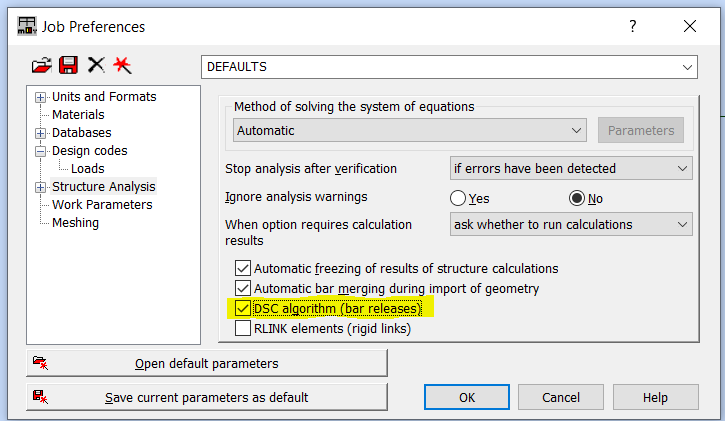
Task: Select Structure Analysis in the tree
Action: point(103,186)
